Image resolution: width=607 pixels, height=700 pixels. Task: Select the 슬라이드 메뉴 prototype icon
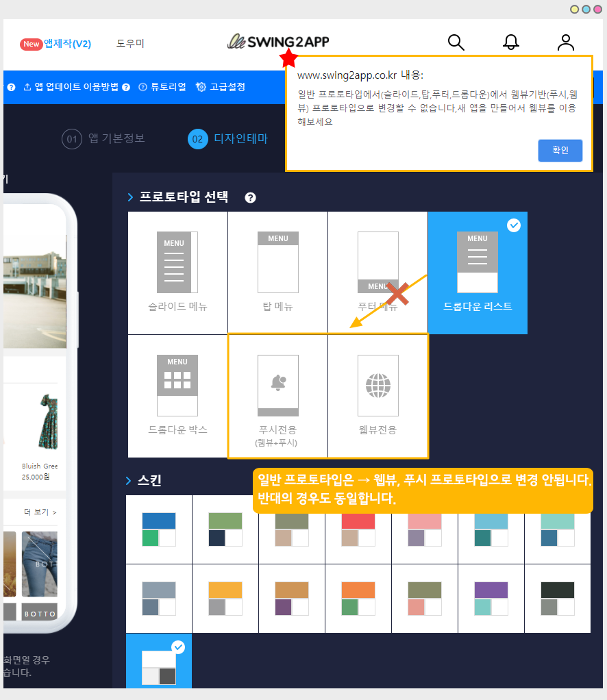[177, 262]
